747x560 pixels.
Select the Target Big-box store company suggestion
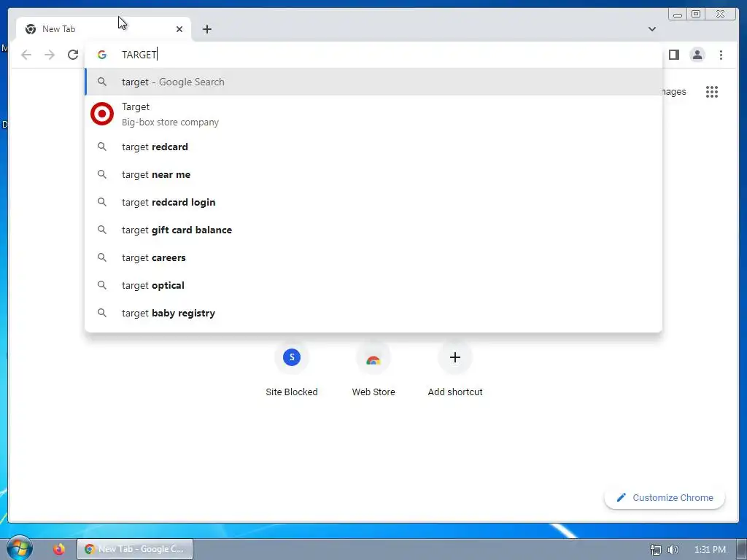pyautogui.click(x=373, y=114)
